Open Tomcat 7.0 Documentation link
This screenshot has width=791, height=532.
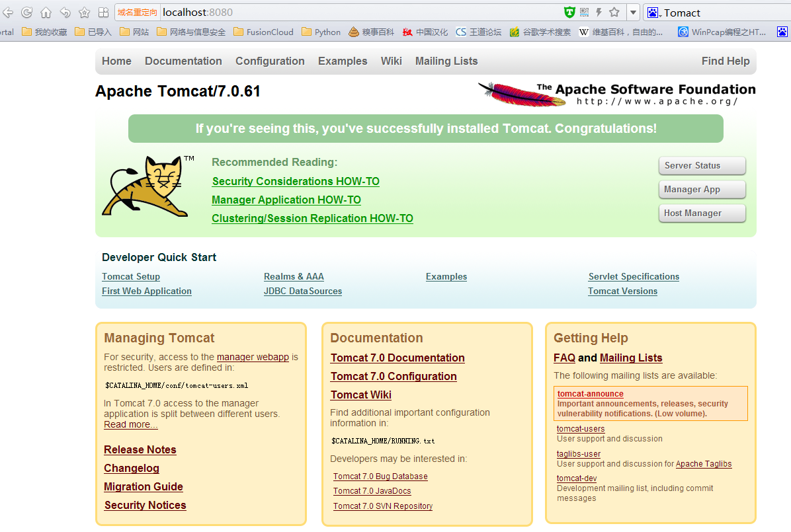397,358
